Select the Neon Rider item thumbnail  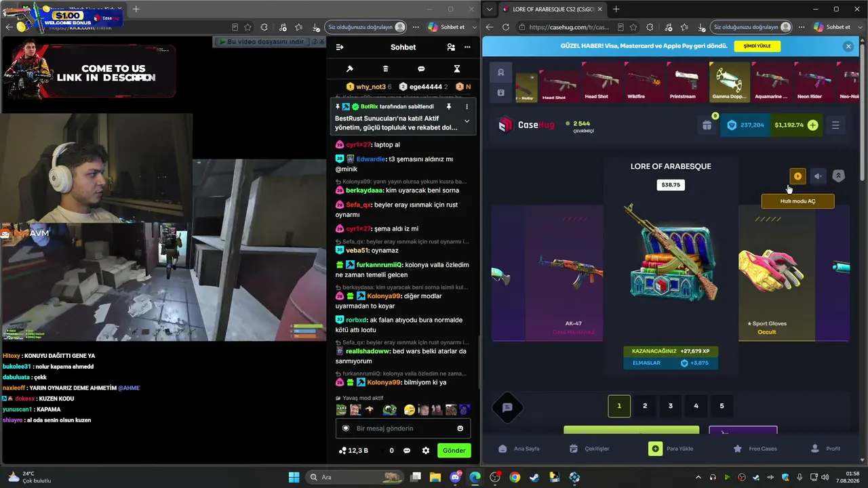tap(814, 82)
